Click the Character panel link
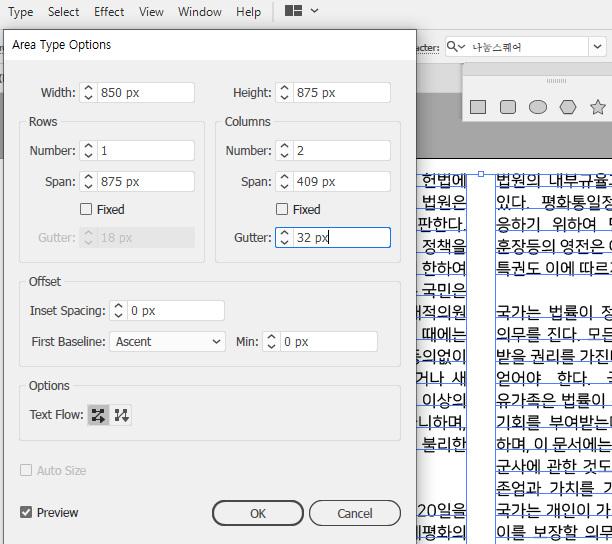612x544 pixels. click(x=428, y=48)
